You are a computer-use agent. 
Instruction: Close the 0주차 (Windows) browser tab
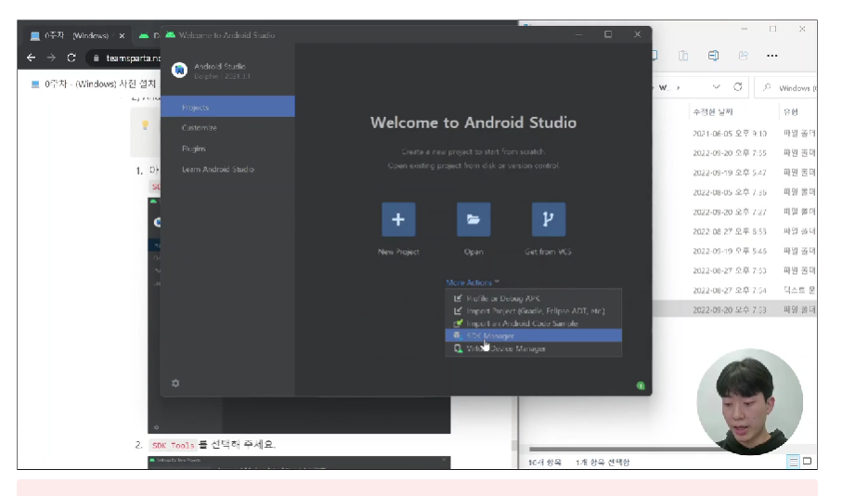122,35
